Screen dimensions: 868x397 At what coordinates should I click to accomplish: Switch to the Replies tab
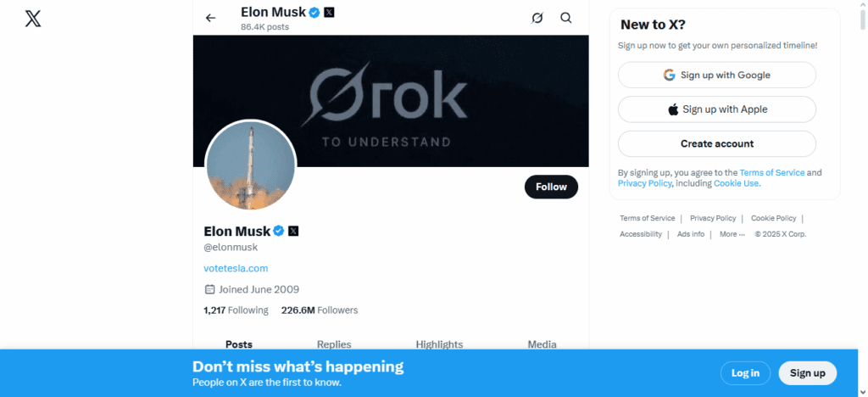coord(334,344)
